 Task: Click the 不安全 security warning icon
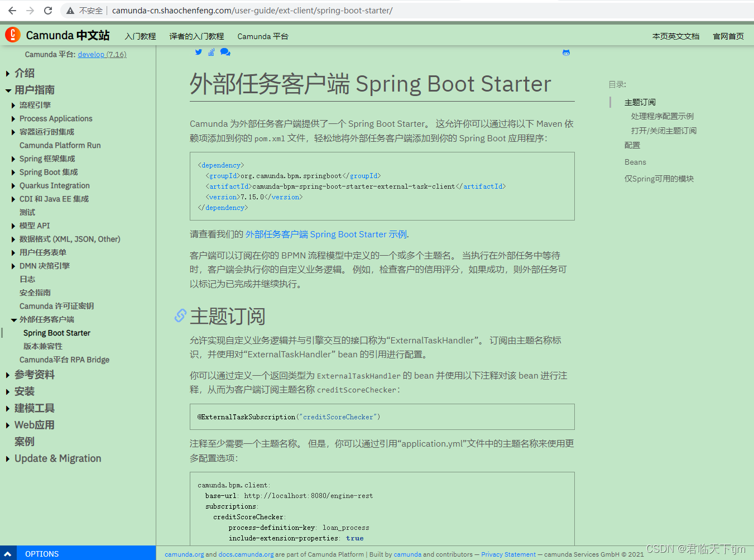tap(69, 9)
